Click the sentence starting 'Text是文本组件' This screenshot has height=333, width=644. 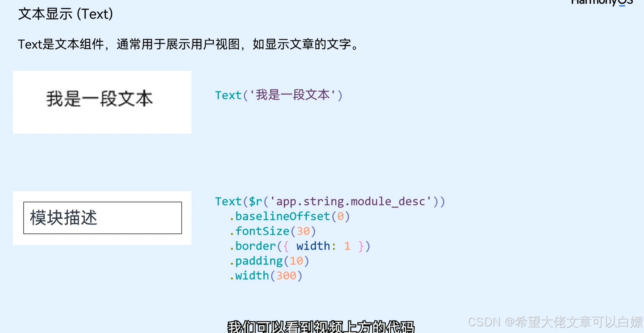(189, 44)
